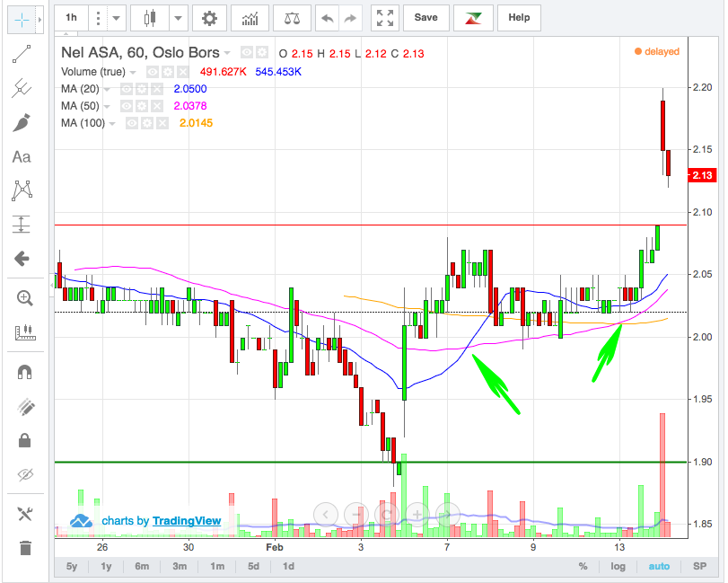Select the brush drawing tool
Viewport: 728px width, 583px height.
point(22,122)
